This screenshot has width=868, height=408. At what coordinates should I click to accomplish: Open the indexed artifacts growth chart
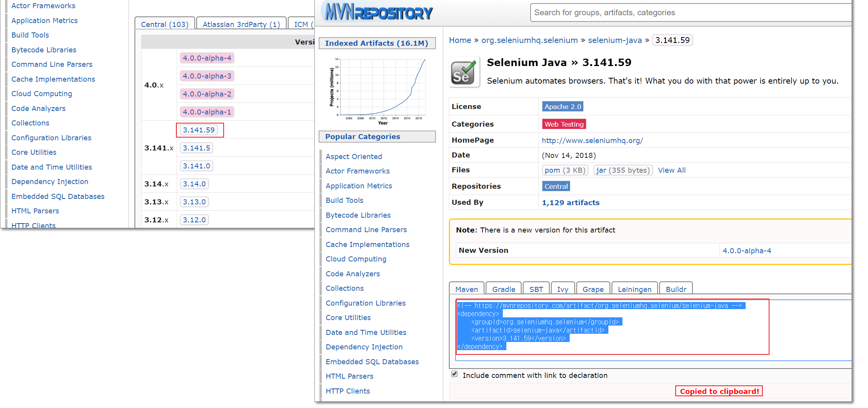pos(378,91)
